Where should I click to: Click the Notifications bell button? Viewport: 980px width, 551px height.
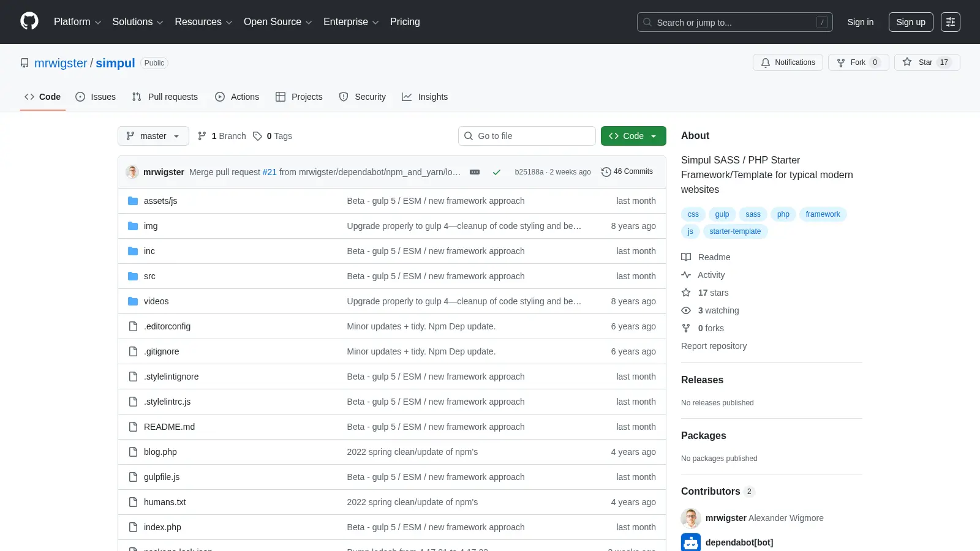788,62
